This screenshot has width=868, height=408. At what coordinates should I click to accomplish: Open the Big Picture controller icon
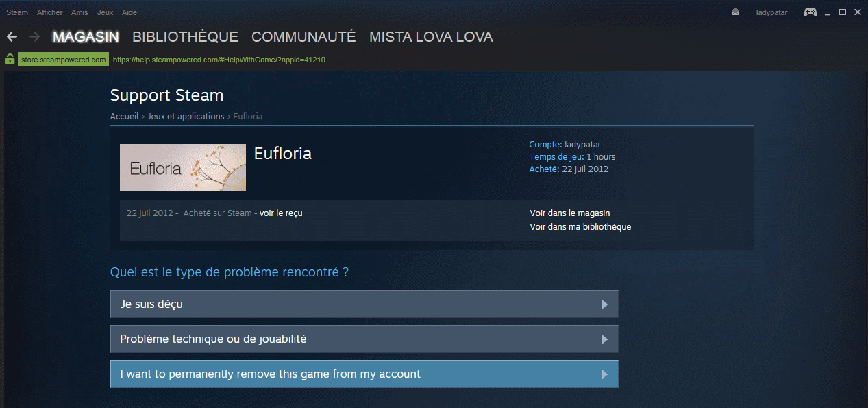(x=810, y=12)
